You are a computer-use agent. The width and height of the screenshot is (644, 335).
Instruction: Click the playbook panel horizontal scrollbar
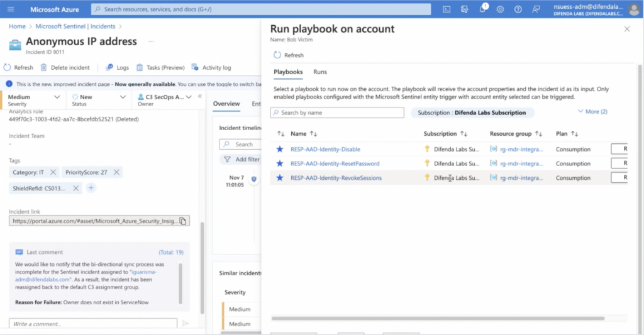click(x=438, y=318)
